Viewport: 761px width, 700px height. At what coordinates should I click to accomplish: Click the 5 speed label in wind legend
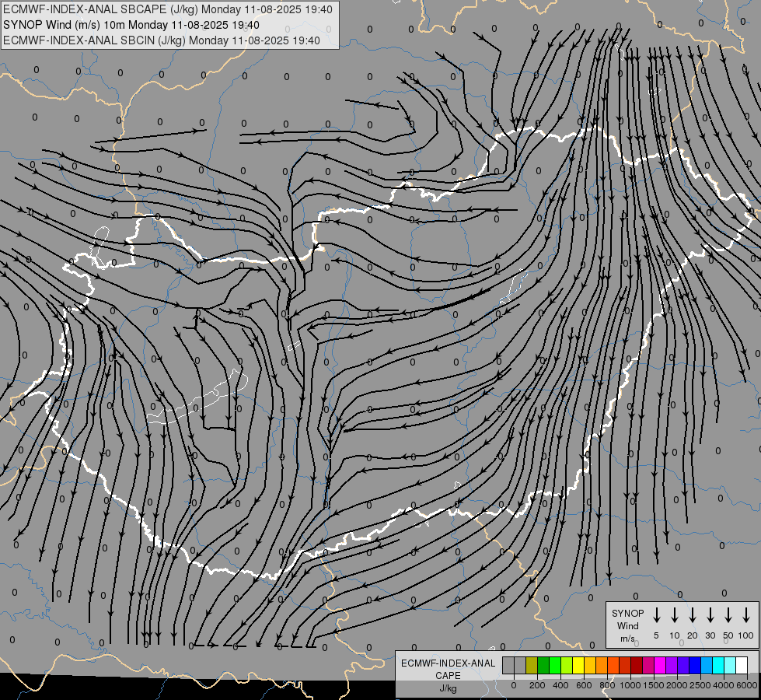(x=656, y=635)
